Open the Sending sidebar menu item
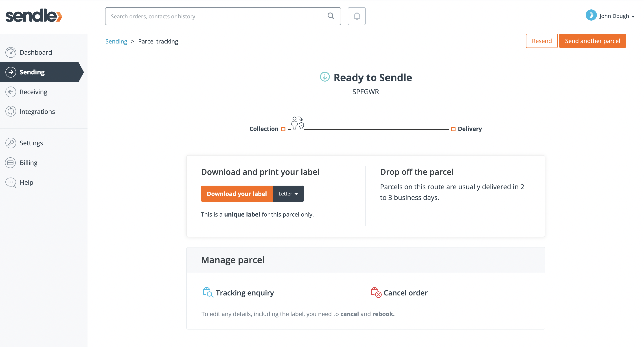Image resolution: width=644 pixels, height=347 pixels. point(42,72)
